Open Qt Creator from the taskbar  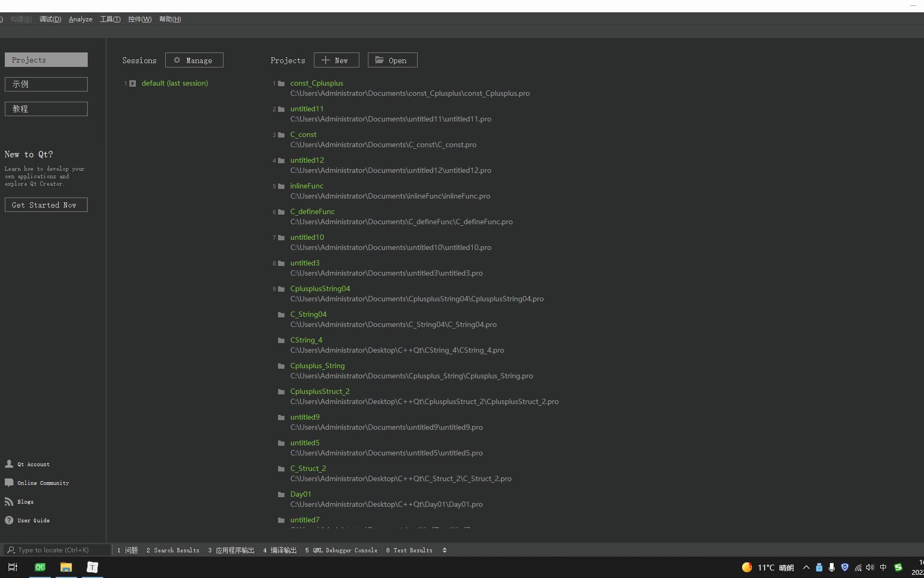[x=40, y=567]
